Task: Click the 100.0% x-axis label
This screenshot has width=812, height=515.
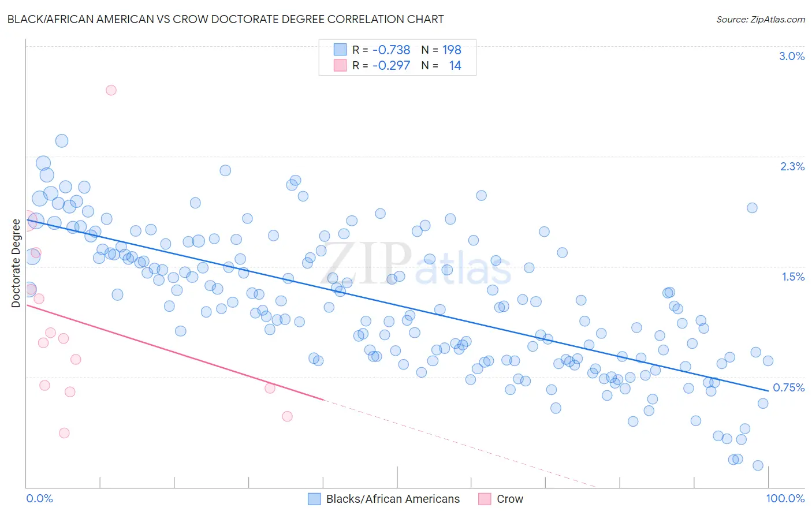Action: 785,498
